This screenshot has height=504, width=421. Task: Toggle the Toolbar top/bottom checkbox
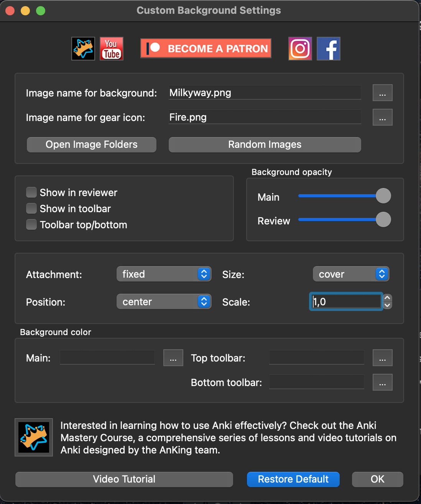click(x=31, y=224)
